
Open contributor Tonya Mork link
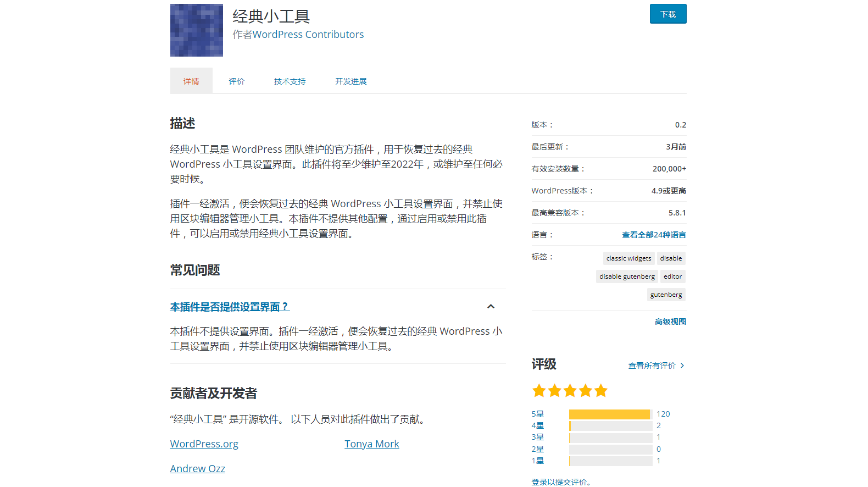tap(371, 444)
